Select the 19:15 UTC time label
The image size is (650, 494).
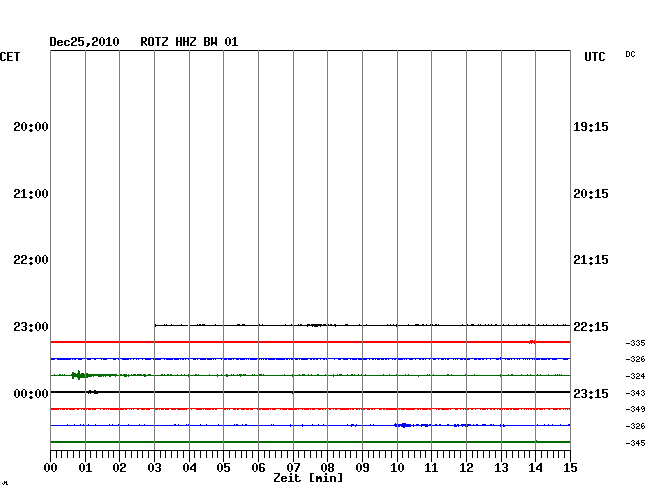tap(591, 127)
